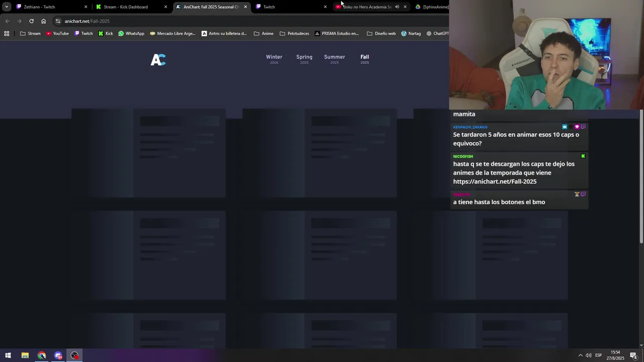Go back in browser history
This screenshot has height=362, width=644.
point(7,21)
